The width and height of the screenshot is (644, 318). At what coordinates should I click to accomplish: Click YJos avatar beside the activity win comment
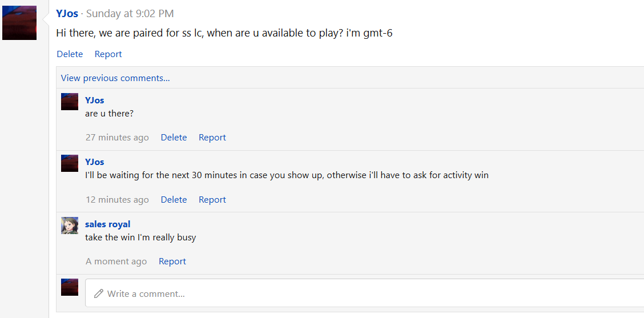[x=70, y=163]
